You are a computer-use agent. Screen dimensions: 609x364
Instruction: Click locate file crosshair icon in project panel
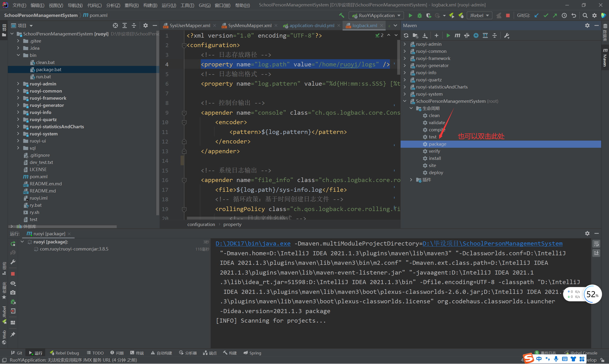(x=115, y=25)
